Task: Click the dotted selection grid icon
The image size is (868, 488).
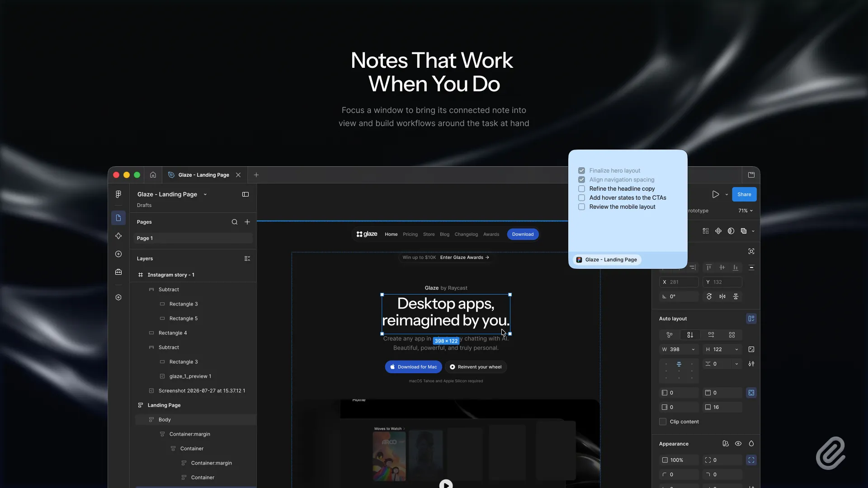Action: (706, 231)
